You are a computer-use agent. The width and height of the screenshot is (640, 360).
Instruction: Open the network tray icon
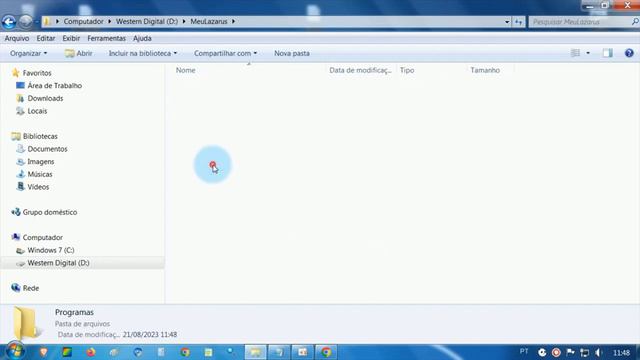[584, 352]
